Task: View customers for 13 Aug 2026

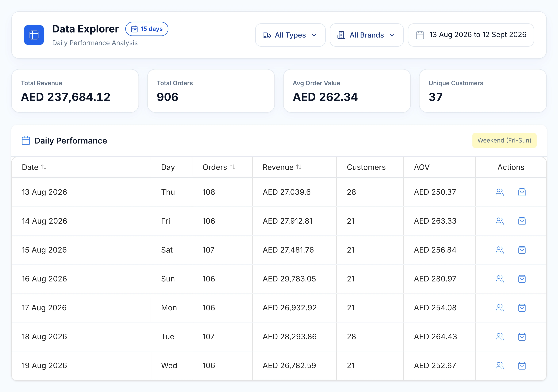Action: 500,192
